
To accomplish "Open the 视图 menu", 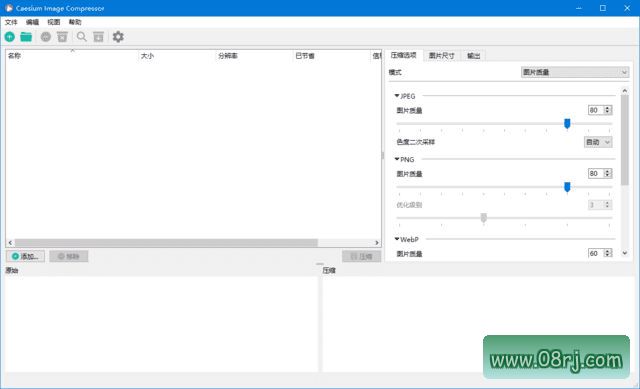I will (x=53, y=22).
